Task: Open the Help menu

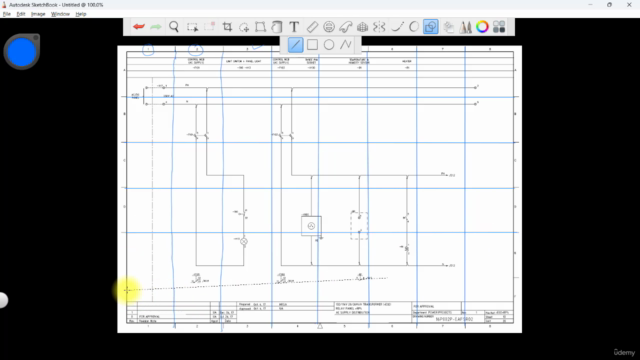Action: 81,14
